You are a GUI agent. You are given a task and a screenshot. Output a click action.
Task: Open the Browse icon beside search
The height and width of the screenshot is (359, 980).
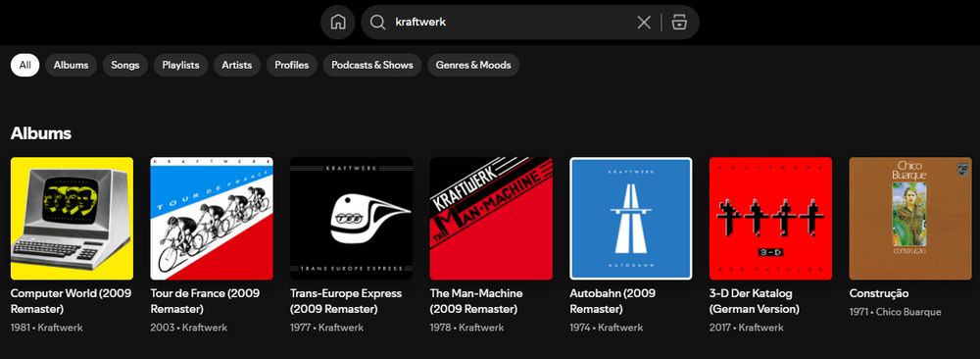point(679,23)
